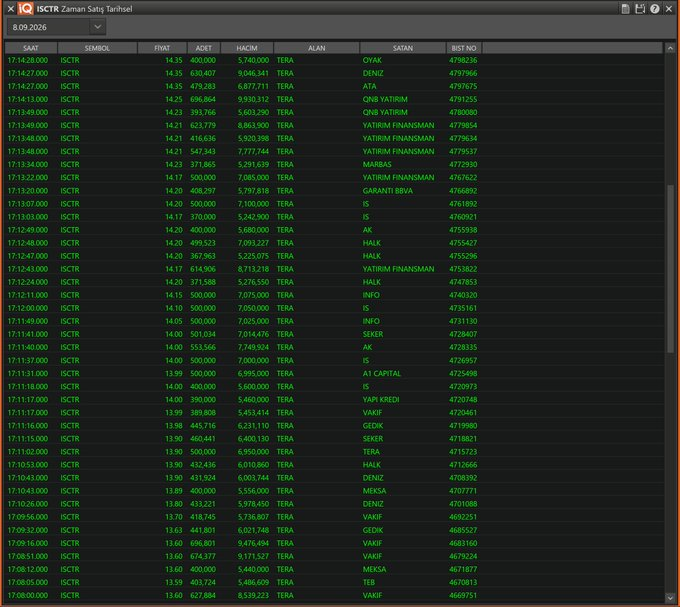Select quantity 370,000 cell
The height and width of the screenshot is (607, 680).
pos(203,217)
